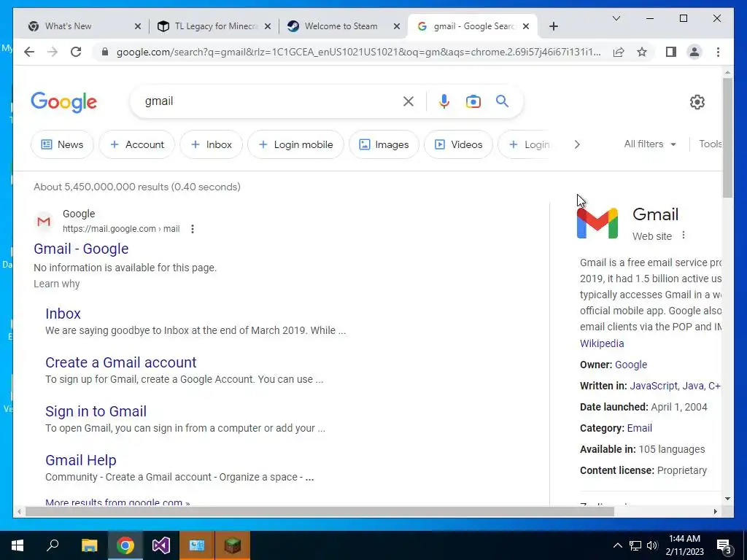747x560 pixels.
Task: Open Google quick settings gear
Action: (x=697, y=102)
